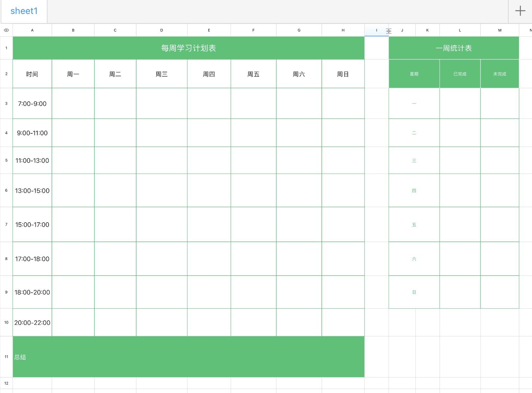Expand hidden columns between I and J
532x393 pixels.
(x=389, y=31)
